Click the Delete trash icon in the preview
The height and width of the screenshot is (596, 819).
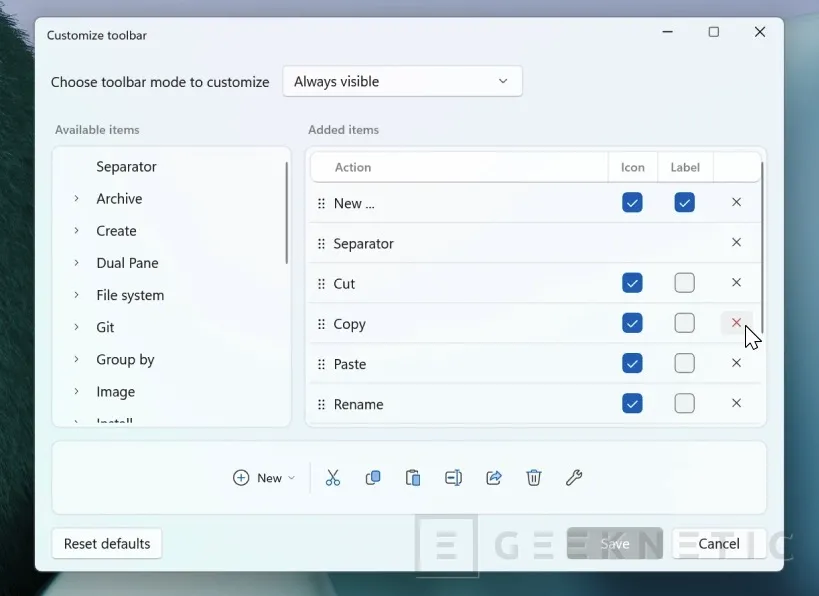(x=533, y=477)
